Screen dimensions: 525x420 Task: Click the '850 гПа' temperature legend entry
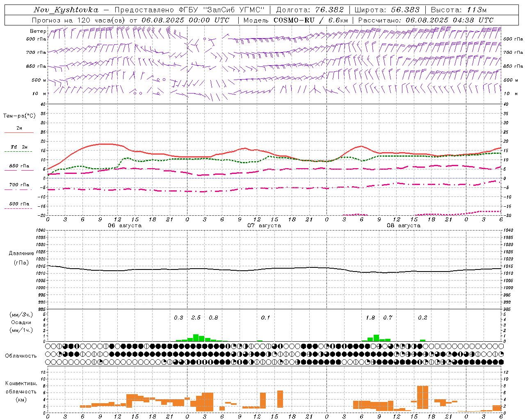coord(19,166)
